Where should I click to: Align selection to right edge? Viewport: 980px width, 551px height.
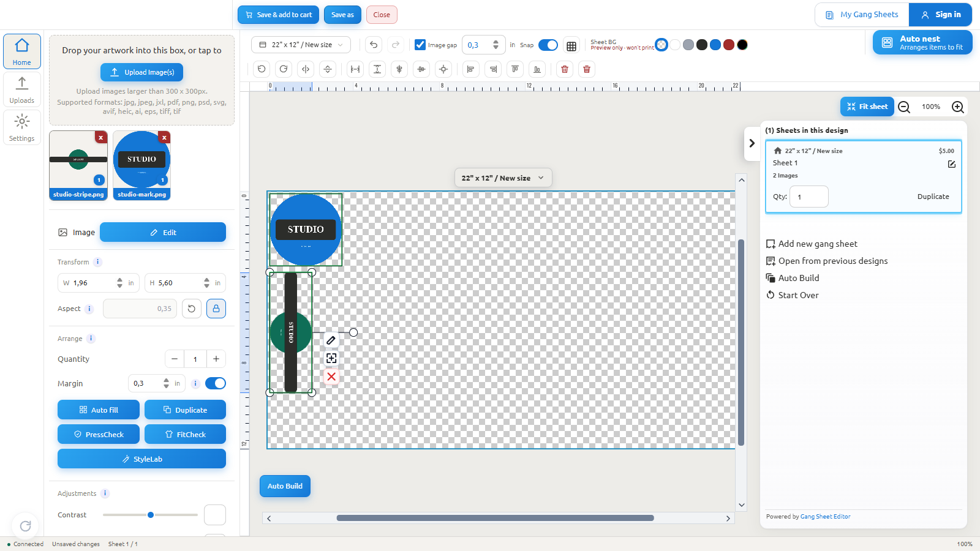click(x=493, y=69)
